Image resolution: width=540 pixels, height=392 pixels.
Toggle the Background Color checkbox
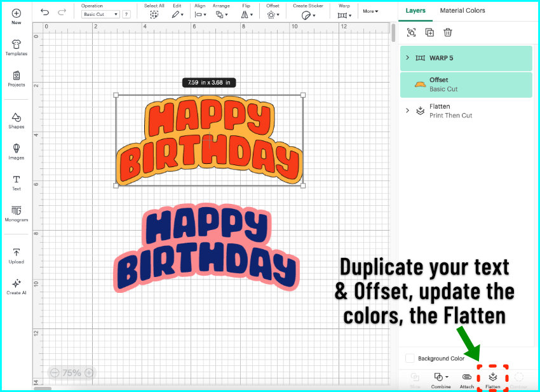click(x=410, y=358)
